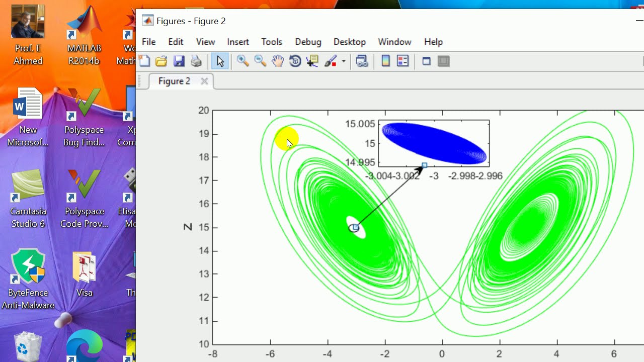Open the Help menu
The width and height of the screenshot is (644, 362).
click(433, 42)
